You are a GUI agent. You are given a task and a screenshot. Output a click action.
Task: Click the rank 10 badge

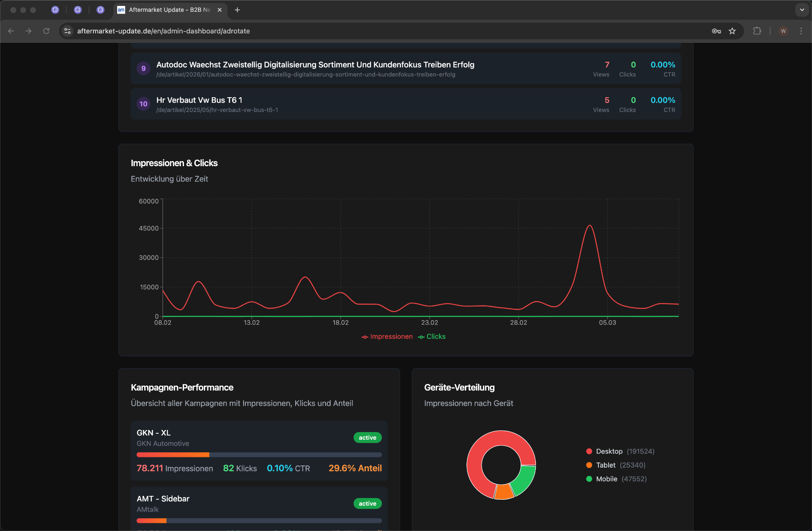(x=143, y=104)
